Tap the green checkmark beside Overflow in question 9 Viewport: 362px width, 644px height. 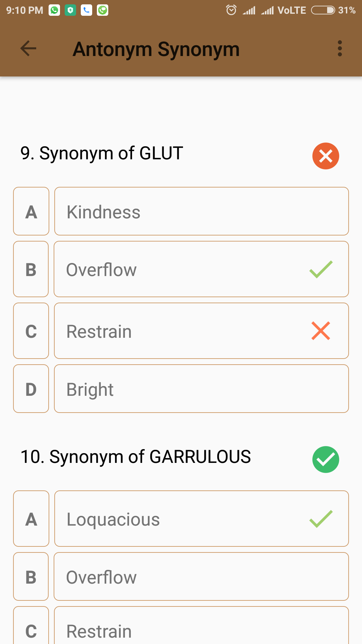point(321,269)
